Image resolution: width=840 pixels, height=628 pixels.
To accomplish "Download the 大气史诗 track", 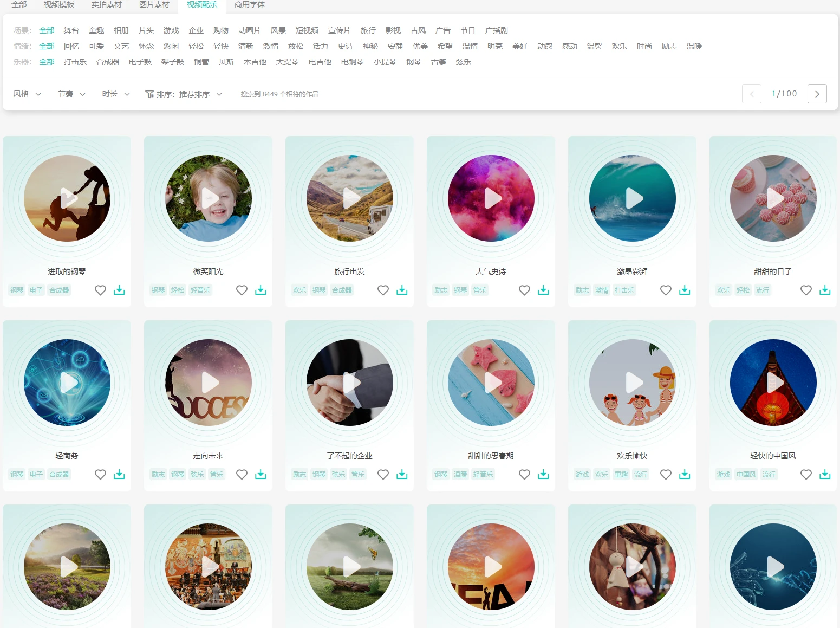I will [x=543, y=290].
